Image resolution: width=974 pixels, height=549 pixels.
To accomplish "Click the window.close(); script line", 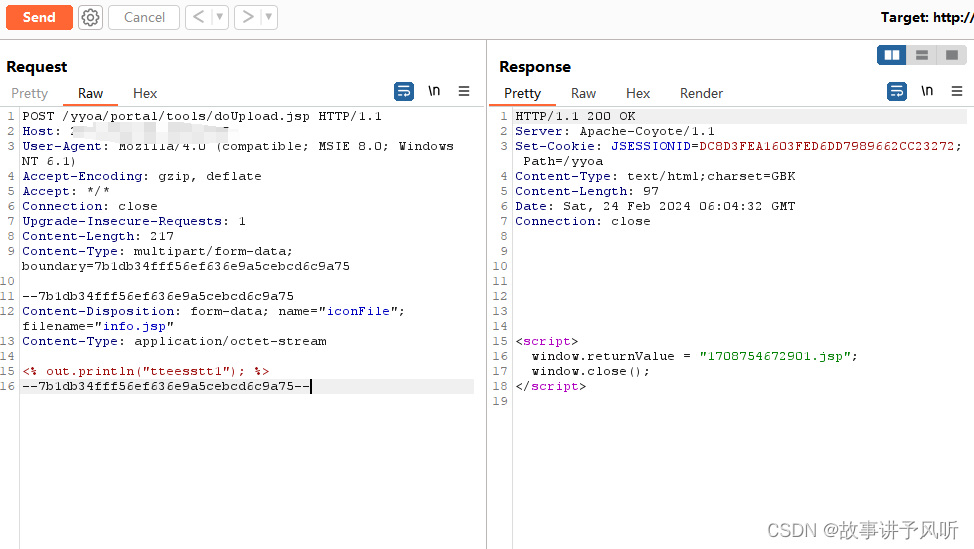I will tap(590, 371).
